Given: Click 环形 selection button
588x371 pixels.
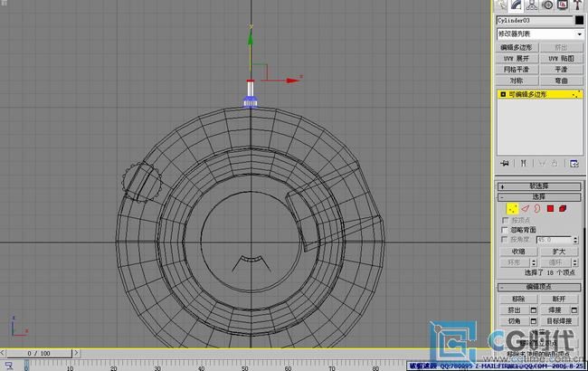Looking at the screenshot, I should 515,262.
